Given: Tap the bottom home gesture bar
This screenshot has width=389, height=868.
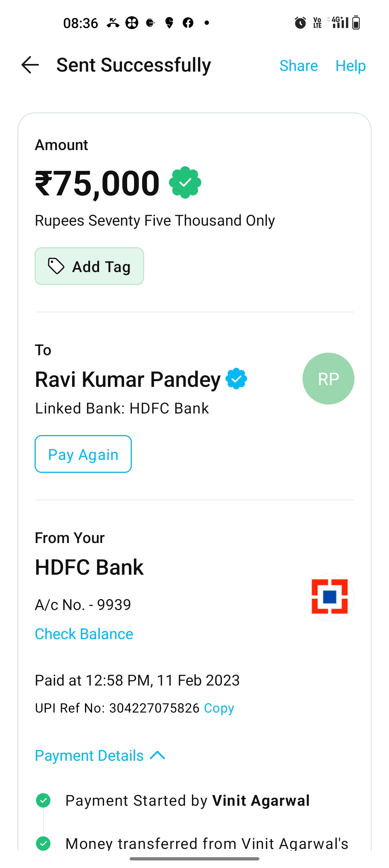Looking at the screenshot, I should 194,859.
